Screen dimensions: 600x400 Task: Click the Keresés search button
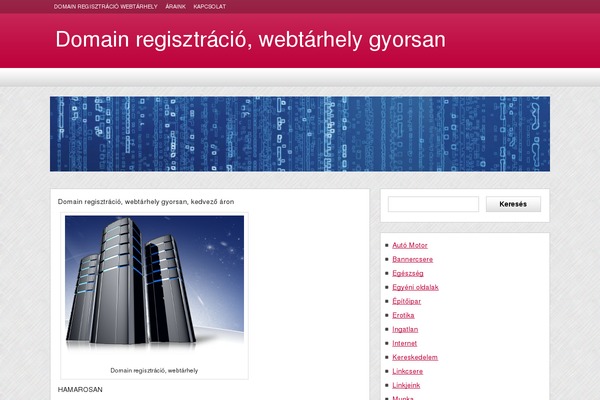point(513,204)
